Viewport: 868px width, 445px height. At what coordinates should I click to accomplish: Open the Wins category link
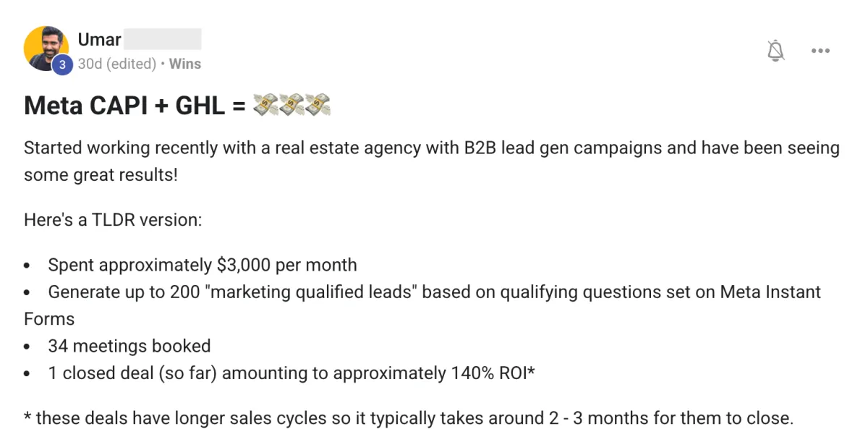(x=185, y=64)
